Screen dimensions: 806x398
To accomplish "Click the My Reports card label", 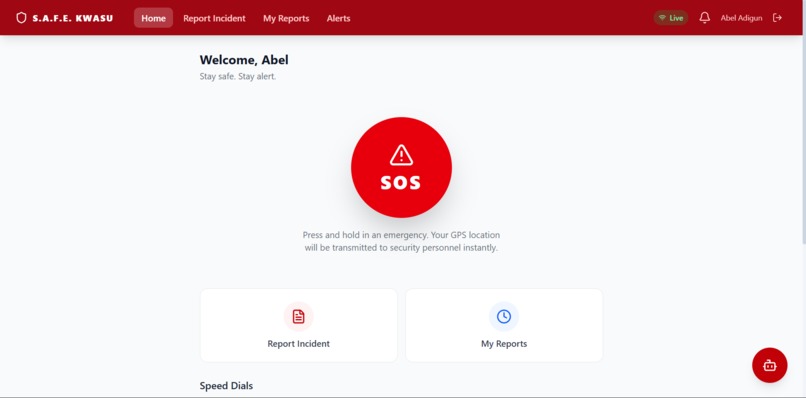I will (504, 343).
